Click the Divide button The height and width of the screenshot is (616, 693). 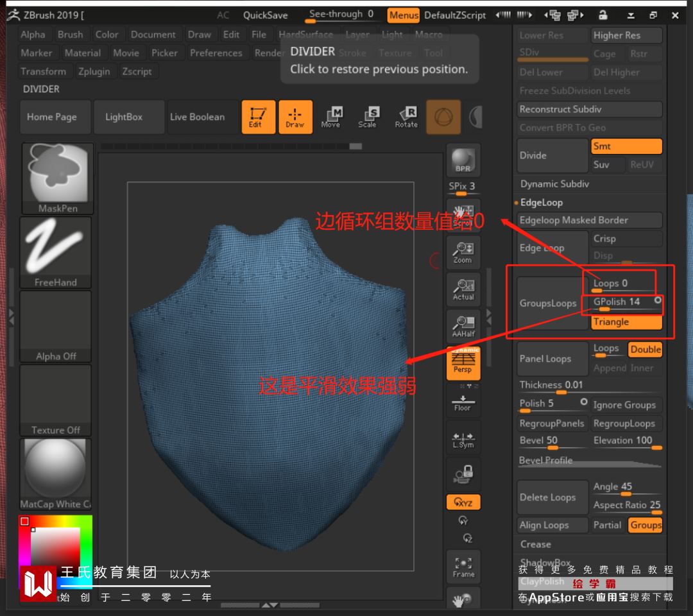552,155
